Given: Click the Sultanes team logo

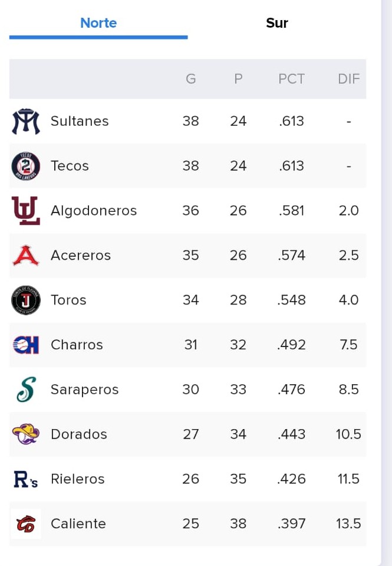Looking at the screenshot, I should [x=25, y=122].
